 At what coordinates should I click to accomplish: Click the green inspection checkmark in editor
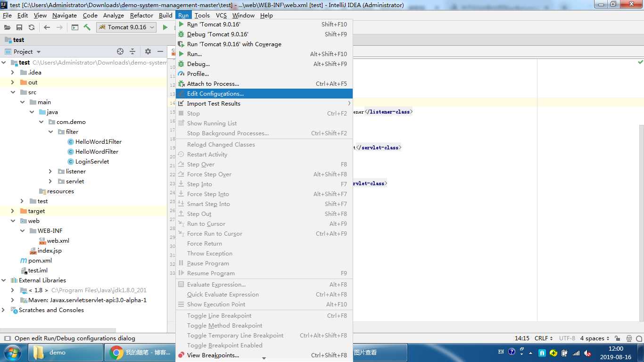click(640, 62)
